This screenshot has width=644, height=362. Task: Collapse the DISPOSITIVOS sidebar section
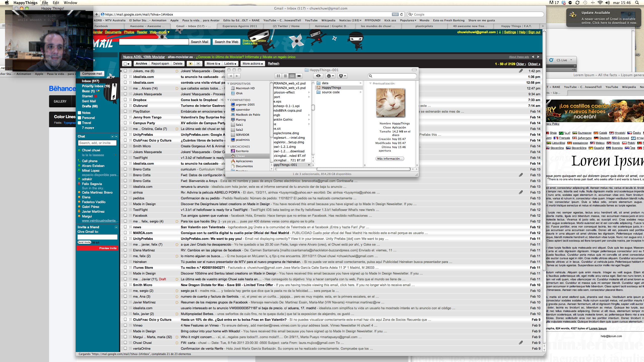pos(228,84)
